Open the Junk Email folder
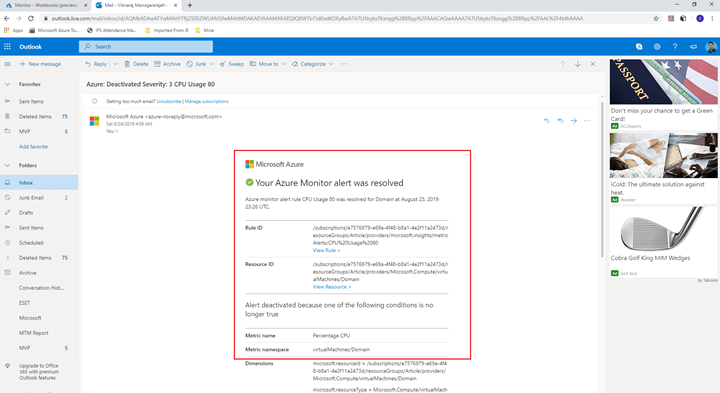 coord(31,197)
